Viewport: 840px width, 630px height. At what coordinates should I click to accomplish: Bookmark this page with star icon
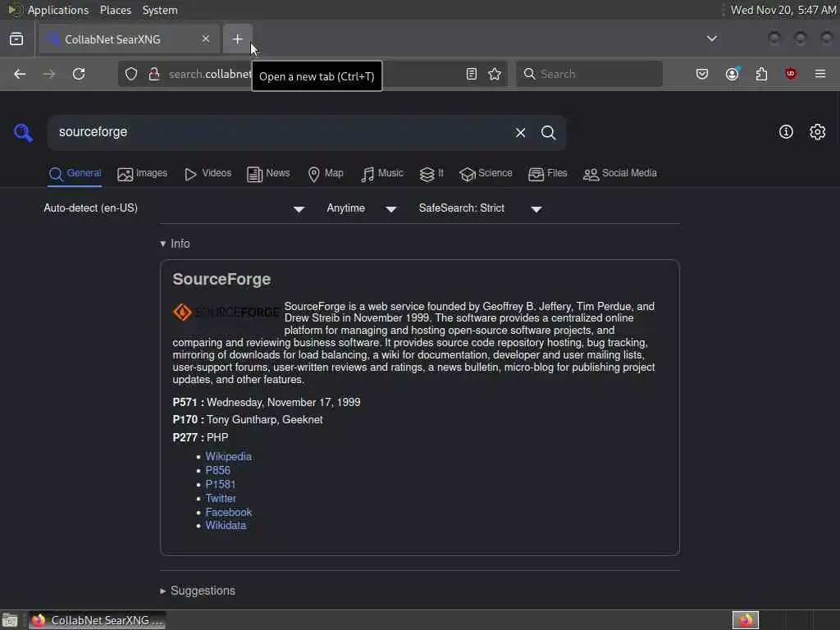[x=495, y=74]
